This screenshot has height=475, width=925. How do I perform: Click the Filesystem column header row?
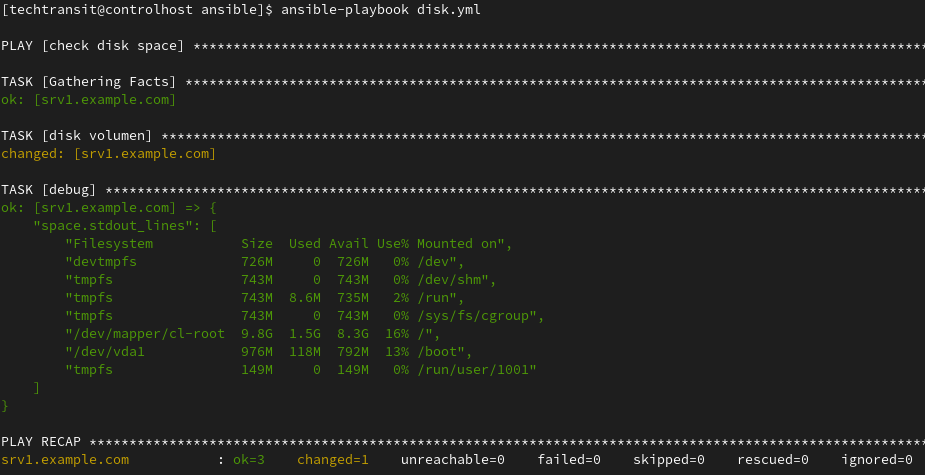(x=288, y=244)
